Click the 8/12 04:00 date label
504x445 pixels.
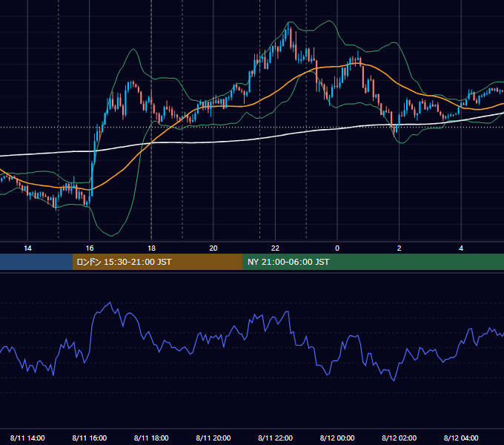[461, 438]
